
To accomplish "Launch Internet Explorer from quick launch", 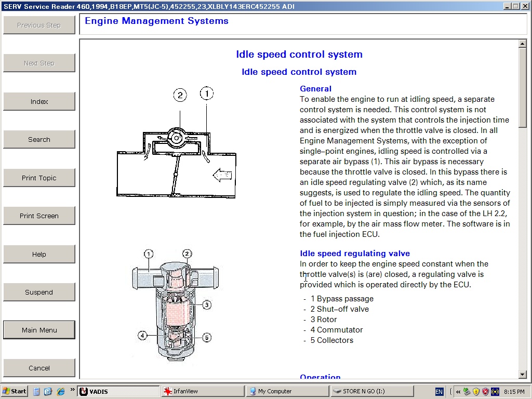I will point(60,392).
